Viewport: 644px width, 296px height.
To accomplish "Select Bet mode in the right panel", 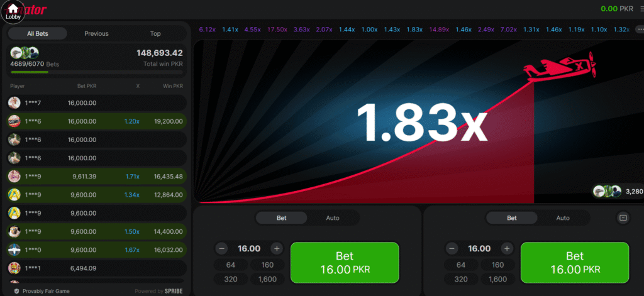I will [x=512, y=218].
